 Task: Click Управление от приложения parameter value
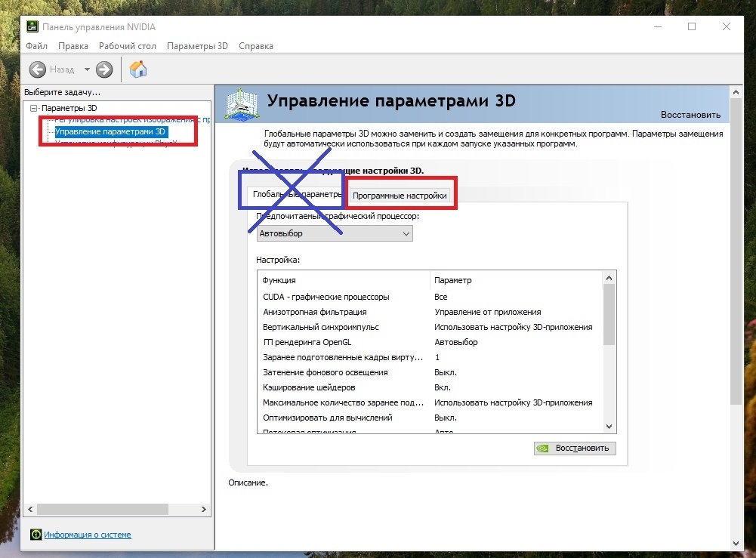[487, 312]
